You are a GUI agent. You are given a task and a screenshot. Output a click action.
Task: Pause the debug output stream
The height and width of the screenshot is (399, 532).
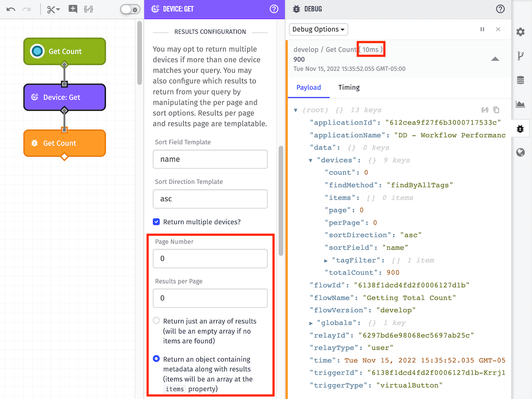482,29
